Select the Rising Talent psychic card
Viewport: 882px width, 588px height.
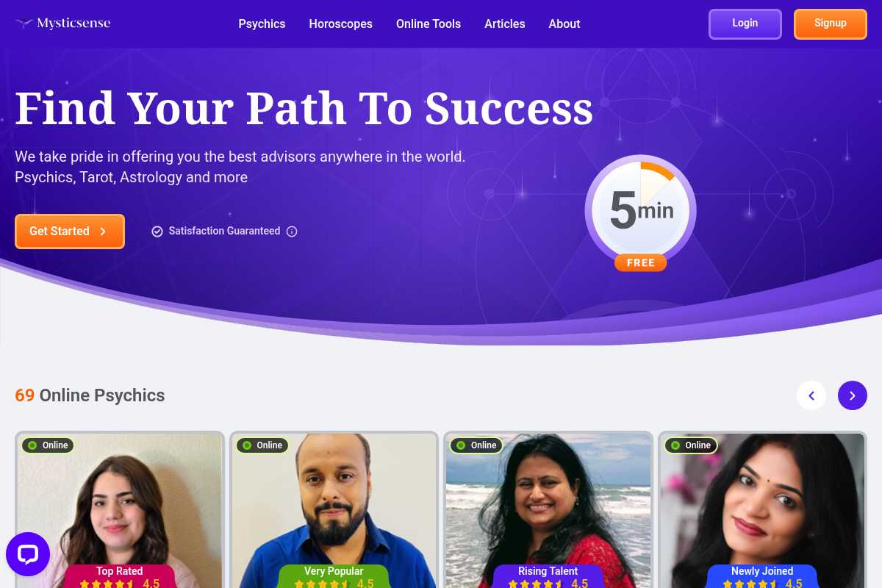point(548,509)
